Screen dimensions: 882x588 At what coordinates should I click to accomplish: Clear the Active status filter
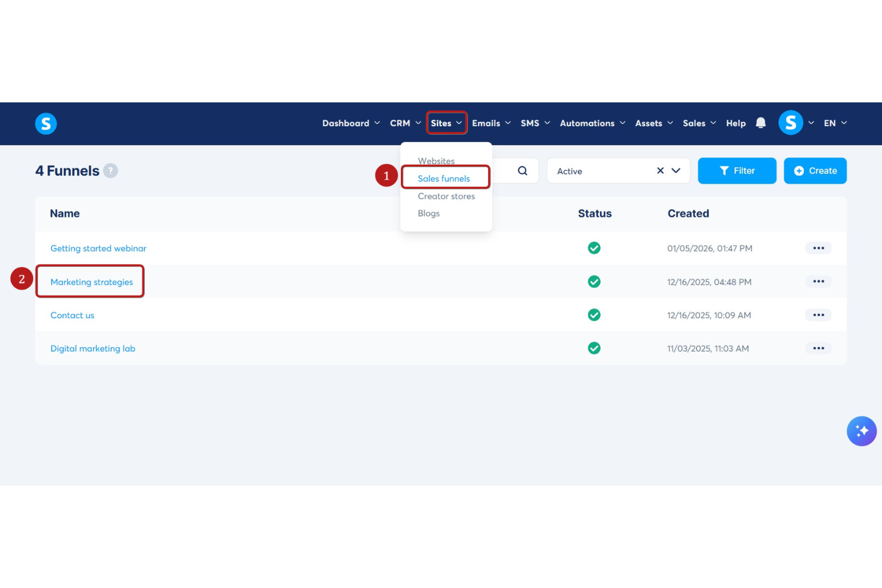click(x=660, y=171)
